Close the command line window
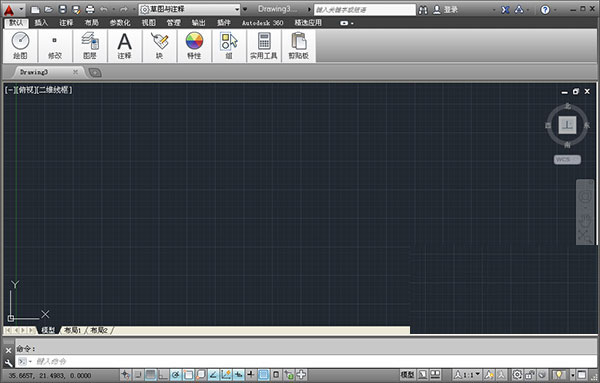600x383 pixels. click(8, 350)
